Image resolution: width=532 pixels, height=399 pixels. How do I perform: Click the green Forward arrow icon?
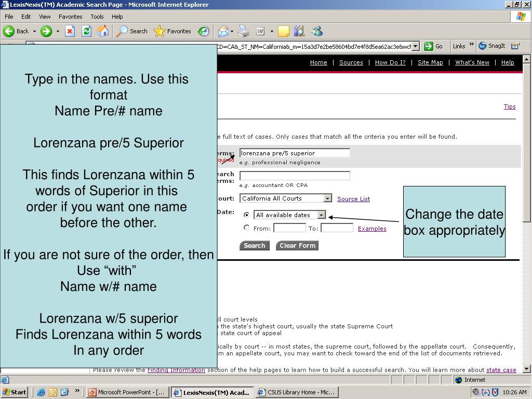click(x=46, y=31)
